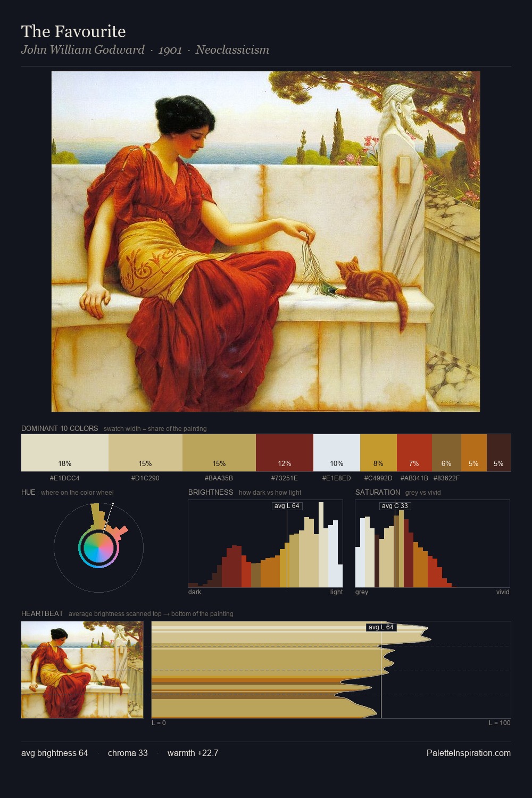Click the artist name 'John William Godward'
This screenshot has height=798, width=532.
(83, 50)
